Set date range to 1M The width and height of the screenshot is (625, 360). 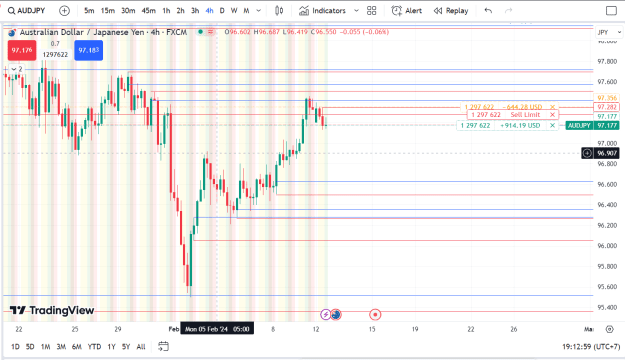click(45, 346)
